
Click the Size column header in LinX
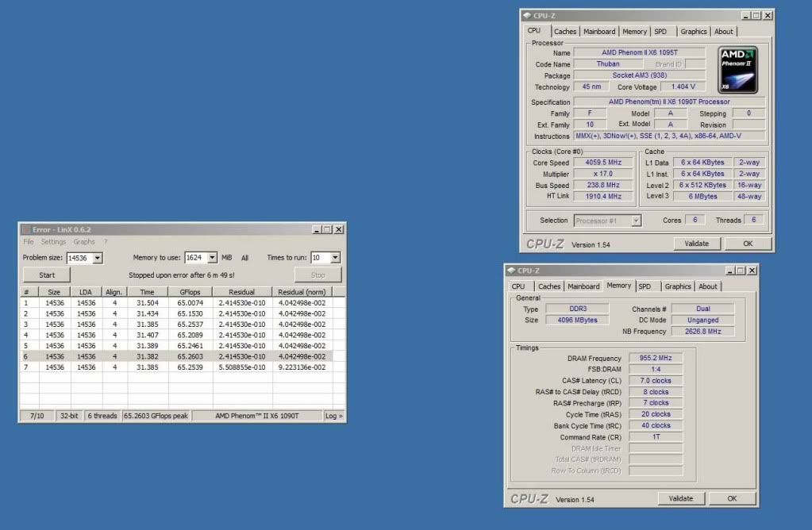[54, 292]
